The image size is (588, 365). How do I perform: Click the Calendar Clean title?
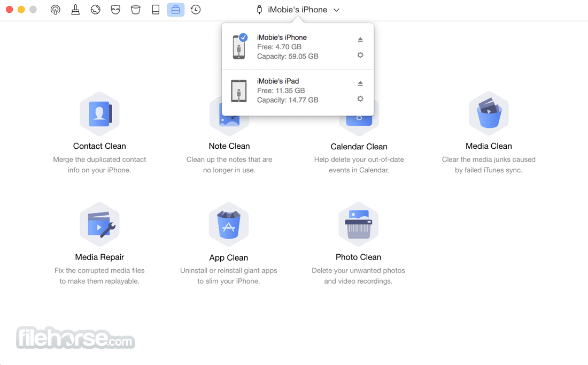pyautogui.click(x=359, y=147)
